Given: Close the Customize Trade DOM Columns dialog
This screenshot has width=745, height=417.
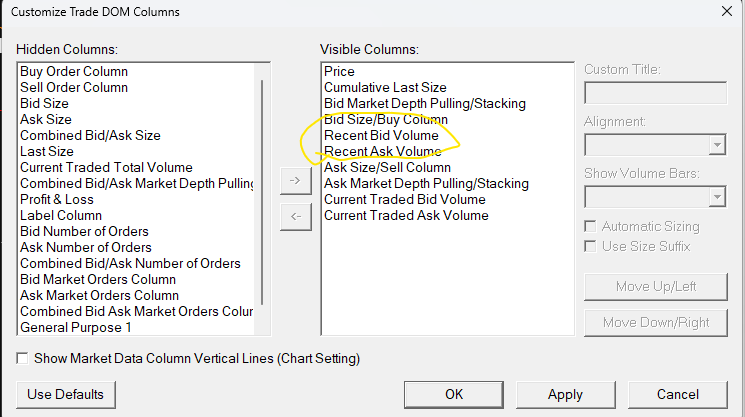Looking at the screenshot, I should [x=726, y=11].
